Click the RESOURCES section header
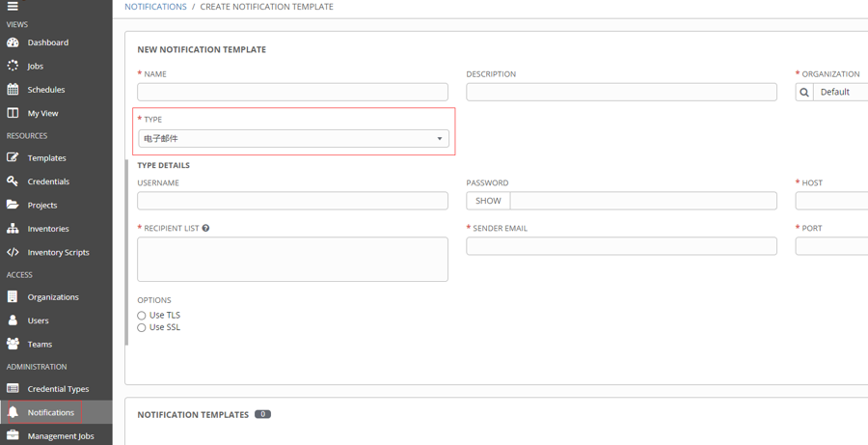 click(x=27, y=136)
